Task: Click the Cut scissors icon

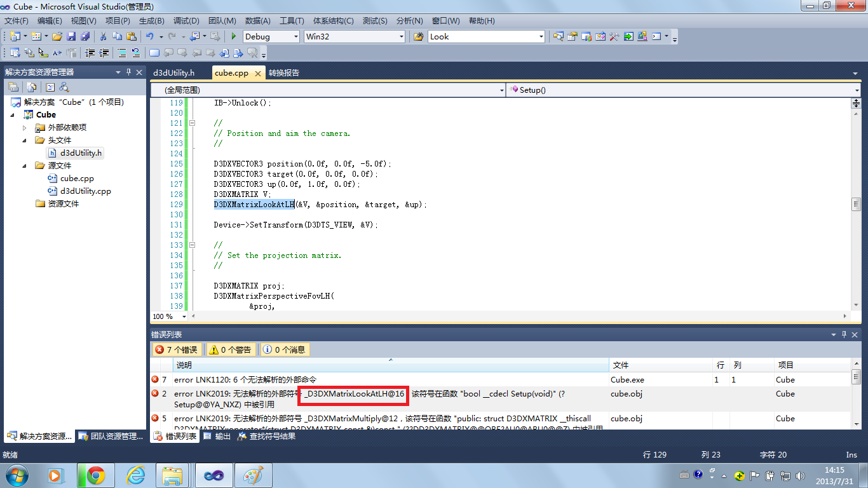Action: pos(103,37)
